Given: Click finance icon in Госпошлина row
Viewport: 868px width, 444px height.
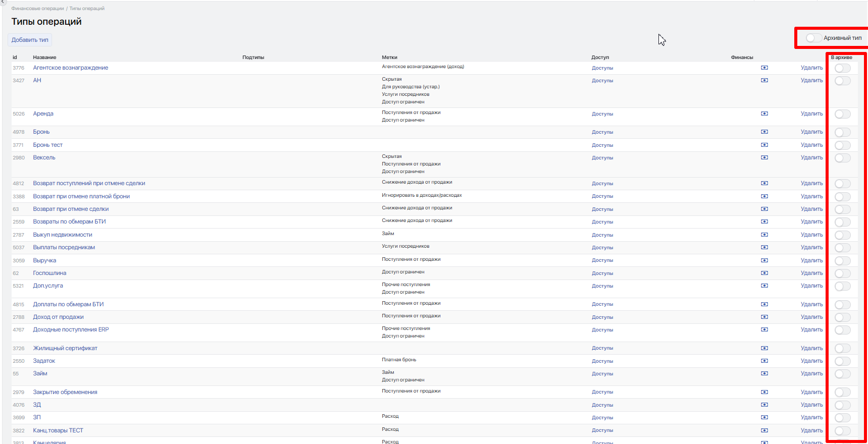Looking at the screenshot, I should tap(764, 273).
